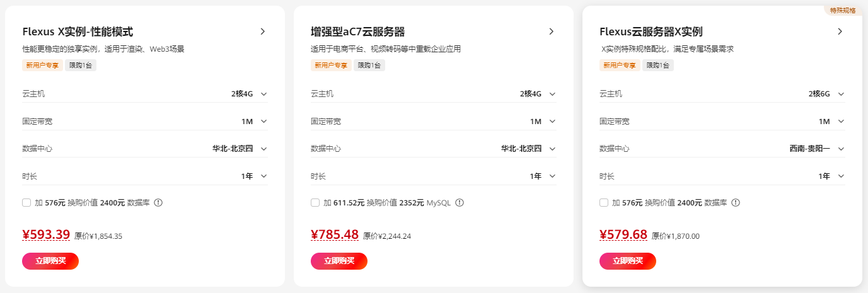The image size is (868, 293).
Task: Click info icon beside 数据库 in third card
Action: [736, 203]
